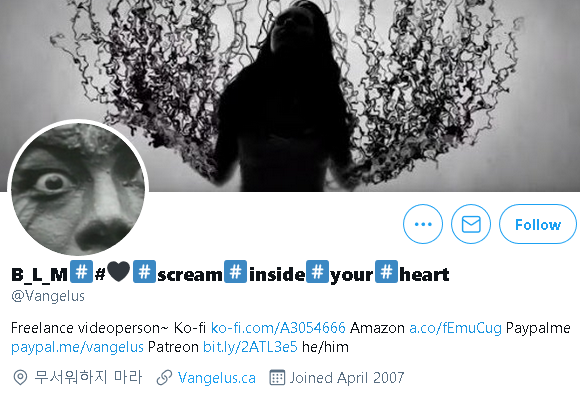Open the paypal.me/vangelus link
Image resolution: width=580 pixels, height=402 pixels.
(77, 347)
